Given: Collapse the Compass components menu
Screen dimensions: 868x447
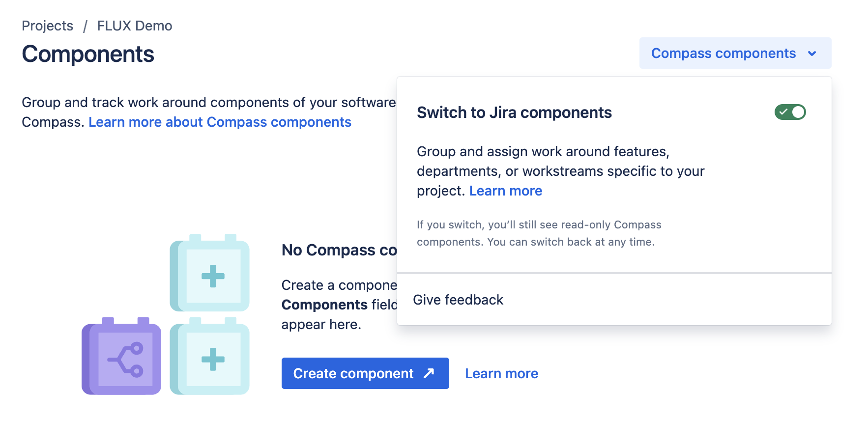Looking at the screenshot, I should (734, 53).
